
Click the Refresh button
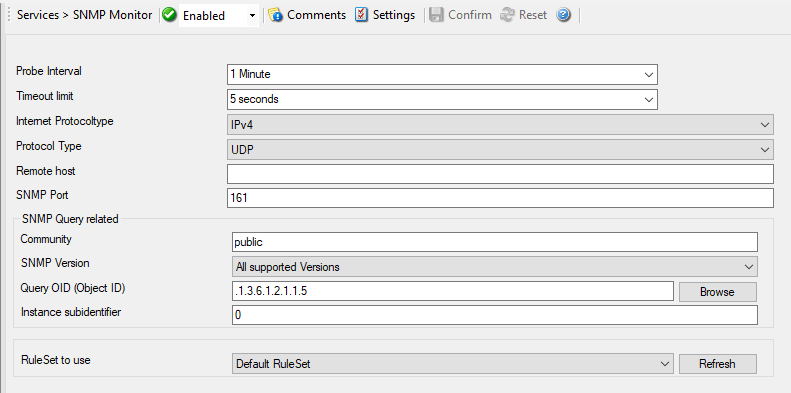(717, 364)
